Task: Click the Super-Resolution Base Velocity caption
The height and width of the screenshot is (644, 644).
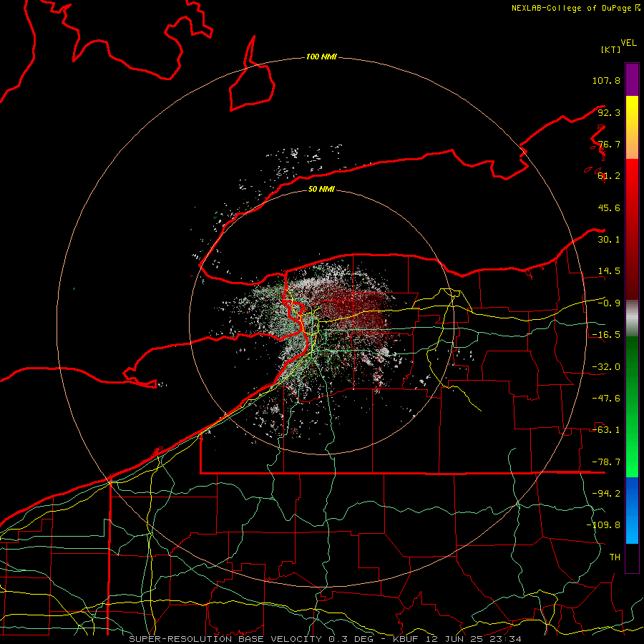Action: point(325,639)
